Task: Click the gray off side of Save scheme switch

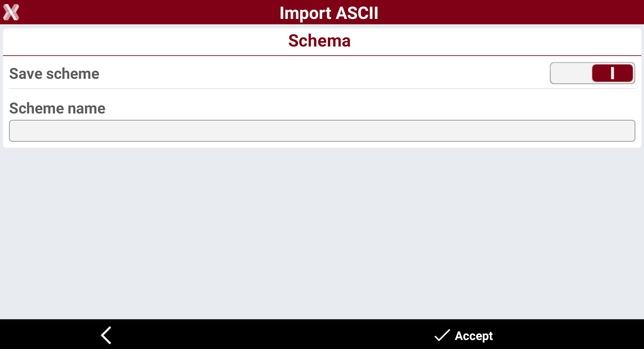Action: coord(571,73)
